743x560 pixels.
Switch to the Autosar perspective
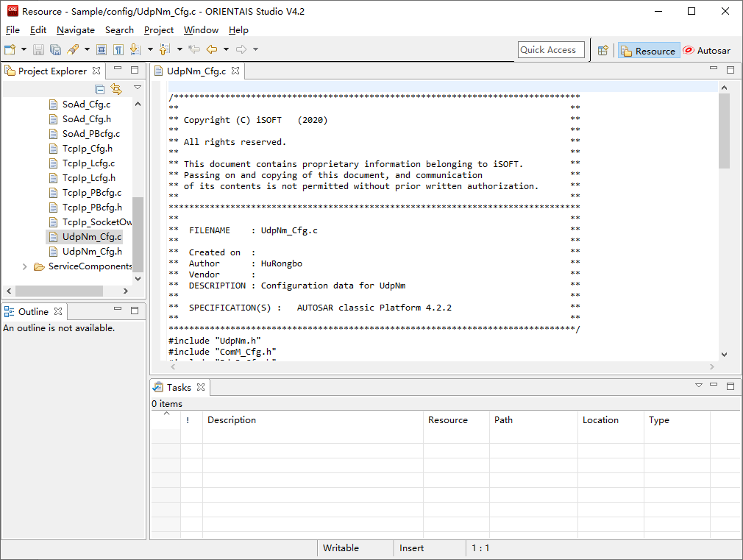[706, 51]
